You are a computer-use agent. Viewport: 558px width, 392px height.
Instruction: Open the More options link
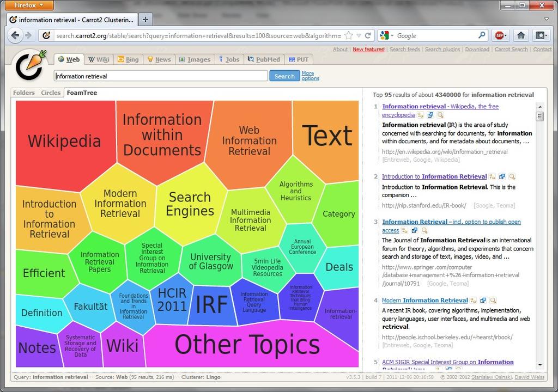click(310, 76)
